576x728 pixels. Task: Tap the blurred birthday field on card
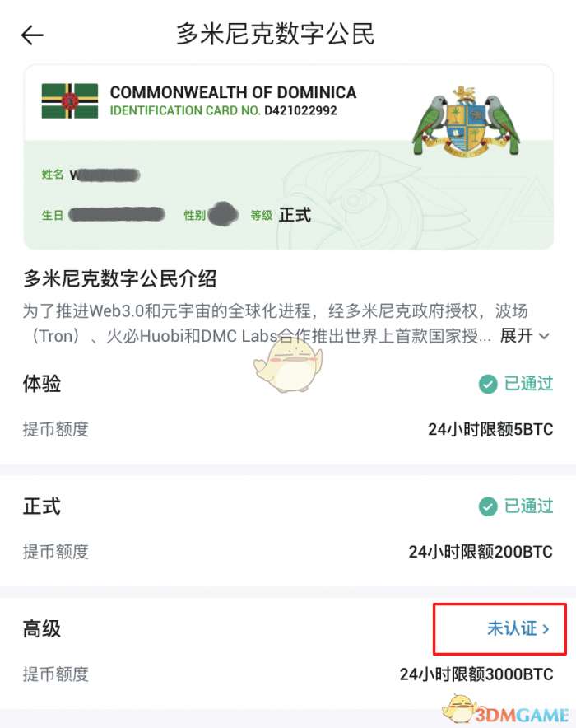117,215
